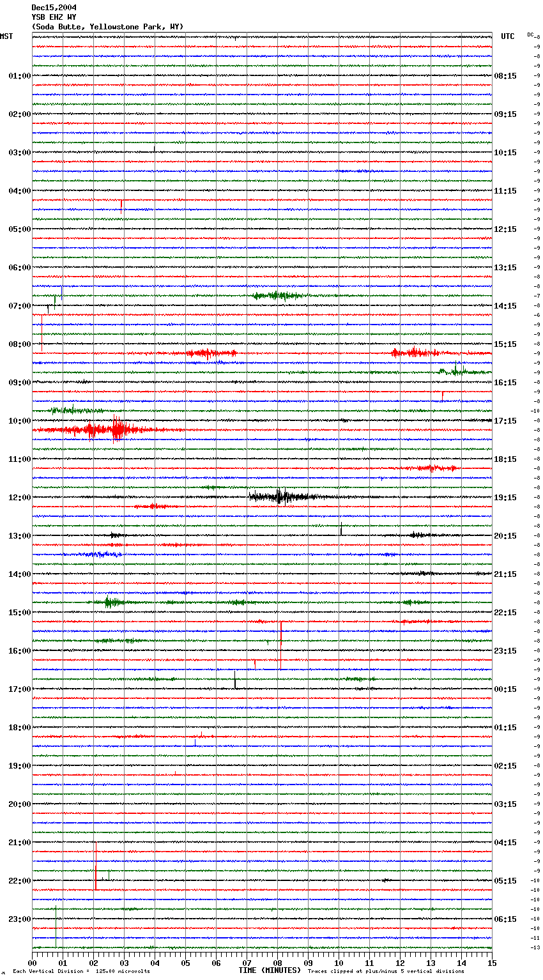
Task: Click minute '10' on the bottom time axis
Action: [339, 963]
